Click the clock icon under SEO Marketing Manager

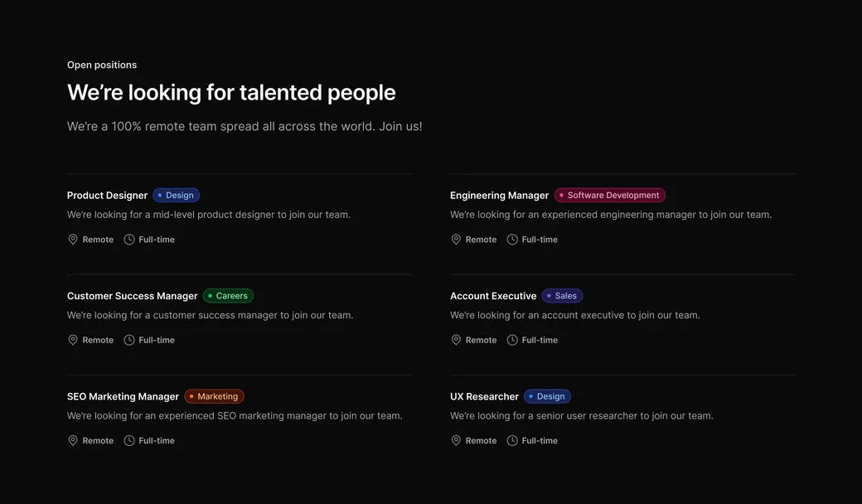(129, 441)
